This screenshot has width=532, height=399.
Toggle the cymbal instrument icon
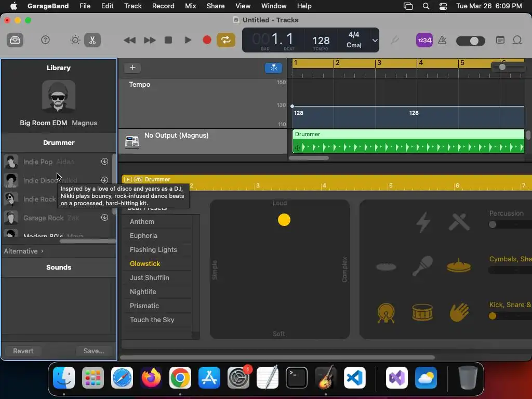coord(459,265)
